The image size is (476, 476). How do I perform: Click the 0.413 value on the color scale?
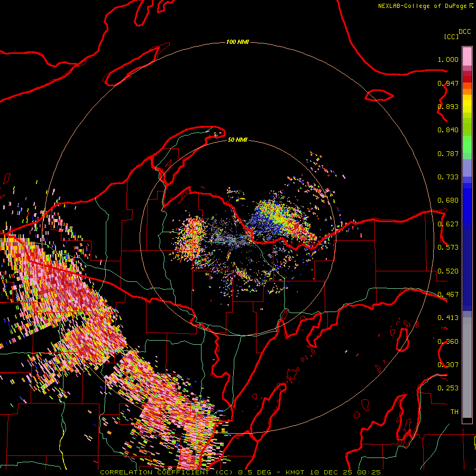pyautogui.click(x=448, y=318)
